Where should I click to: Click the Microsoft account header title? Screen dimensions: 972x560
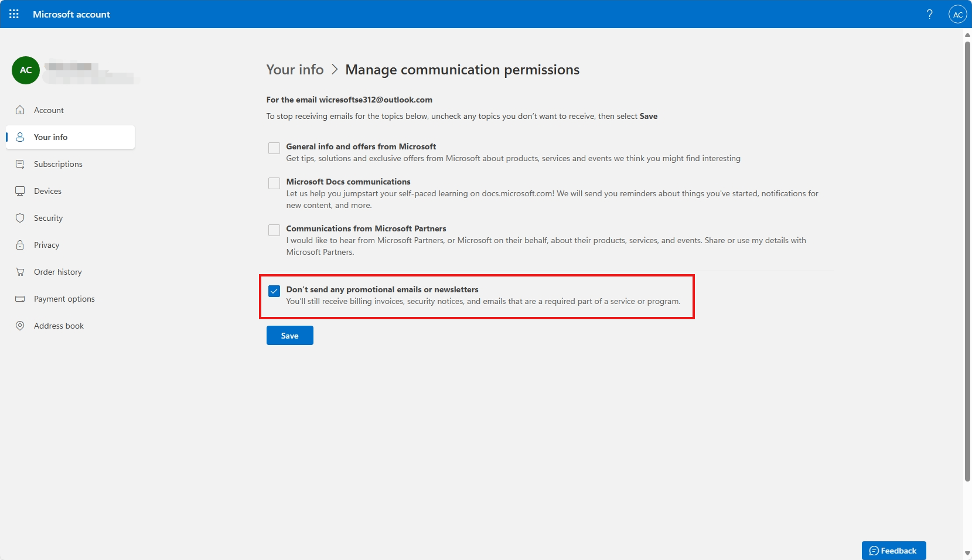[71, 14]
